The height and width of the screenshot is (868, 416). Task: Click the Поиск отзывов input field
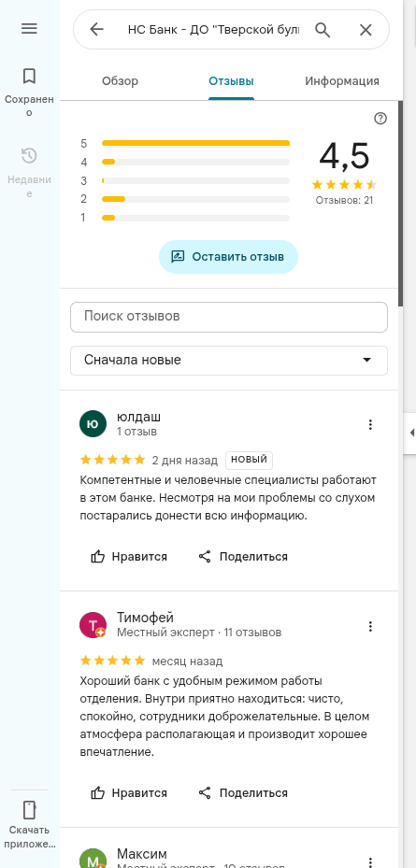pyautogui.click(x=229, y=317)
